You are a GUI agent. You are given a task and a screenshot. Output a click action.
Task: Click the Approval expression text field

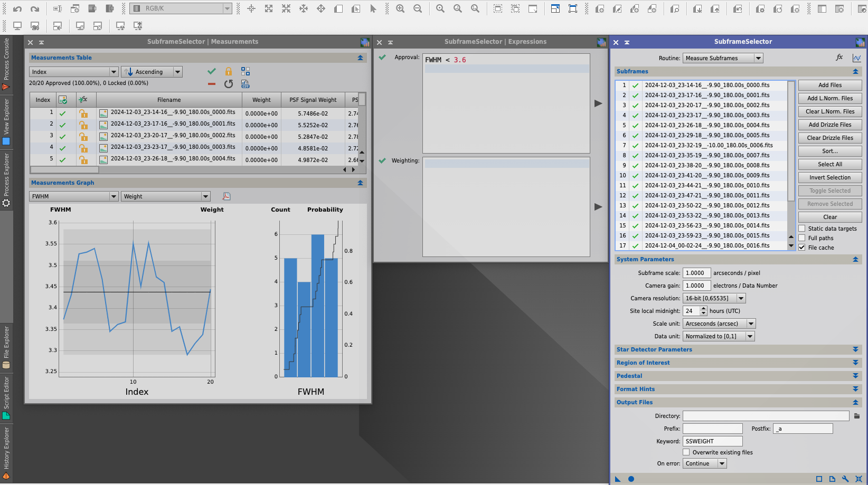pyautogui.click(x=506, y=103)
